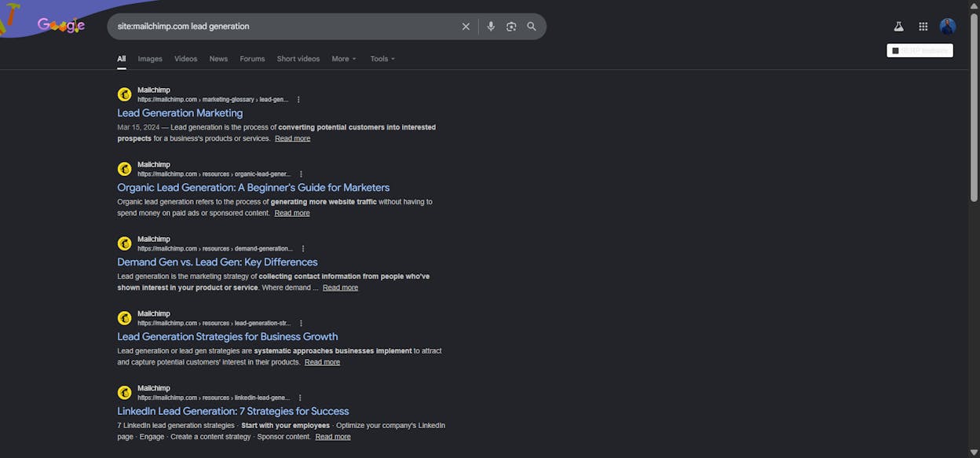This screenshot has width=980, height=458.
Task: Click the demand-generation breadcrumb URL
Action: pyautogui.click(x=215, y=249)
